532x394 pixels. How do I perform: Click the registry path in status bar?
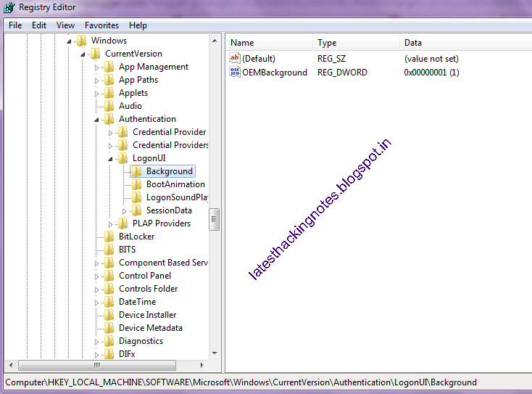[x=241, y=382]
